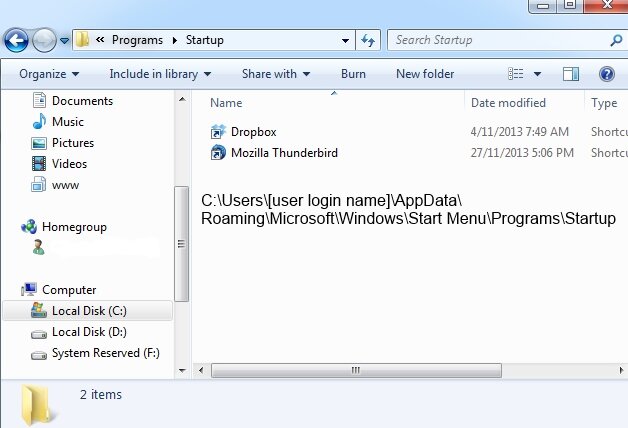Open the www library item
The width and height of the screenshot is (628, 428).
coord(65,185)
